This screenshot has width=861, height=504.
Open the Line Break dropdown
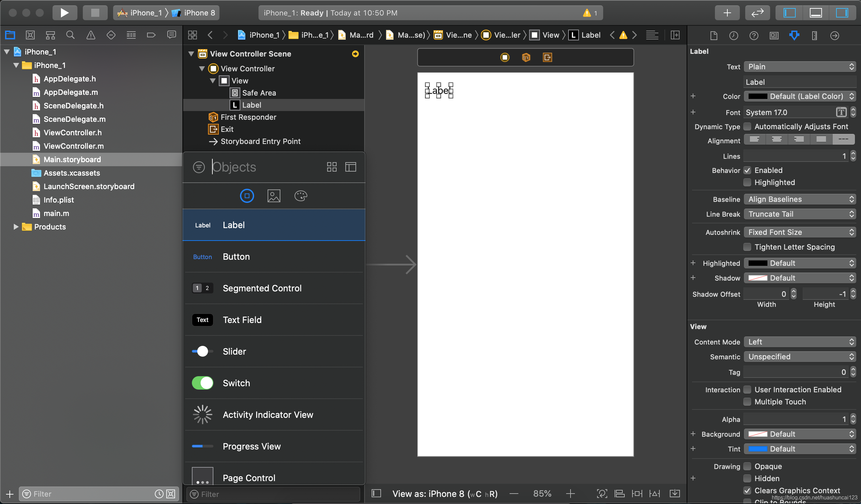[799, 214]
